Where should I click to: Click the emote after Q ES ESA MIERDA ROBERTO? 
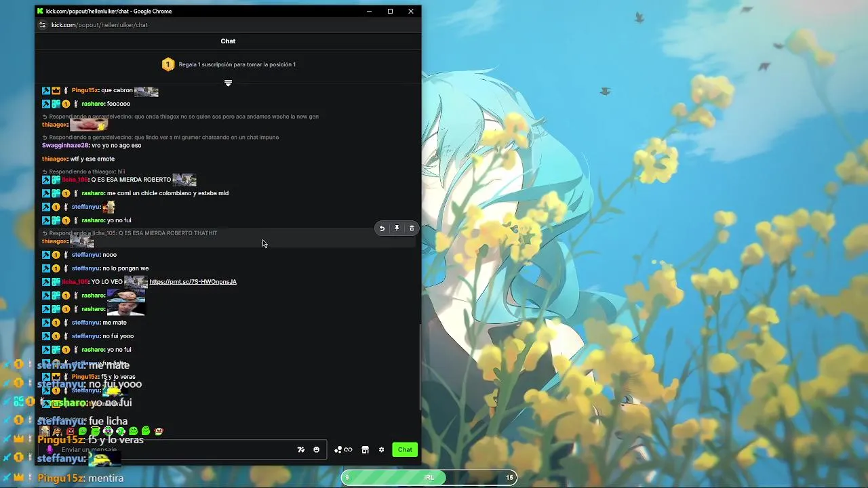pos(184,180)
